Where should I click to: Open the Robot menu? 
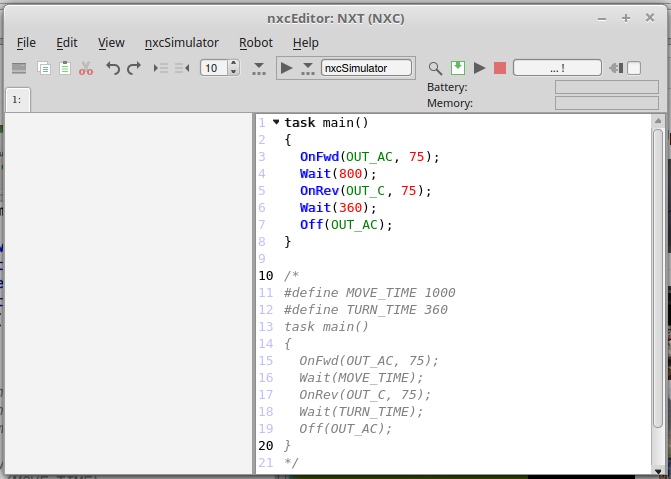pyautogui.click(x=255, y=43)
